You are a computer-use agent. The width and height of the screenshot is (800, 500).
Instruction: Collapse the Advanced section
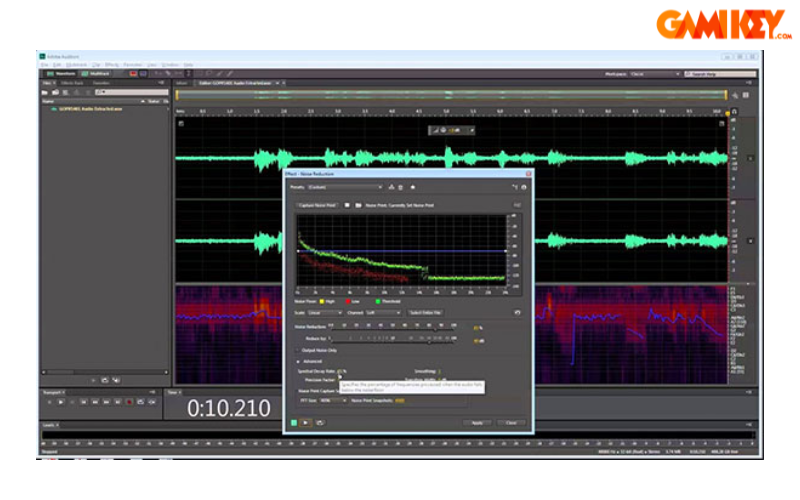click(298, 361)
